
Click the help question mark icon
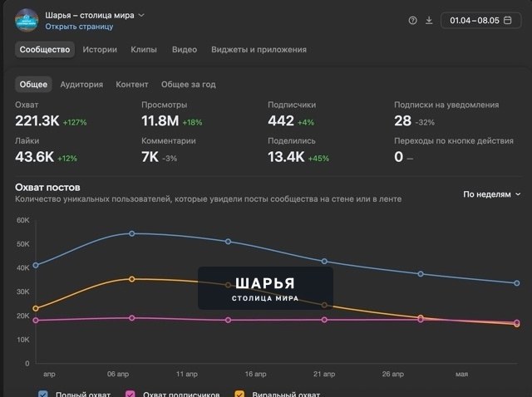click(x=412, y=20)
